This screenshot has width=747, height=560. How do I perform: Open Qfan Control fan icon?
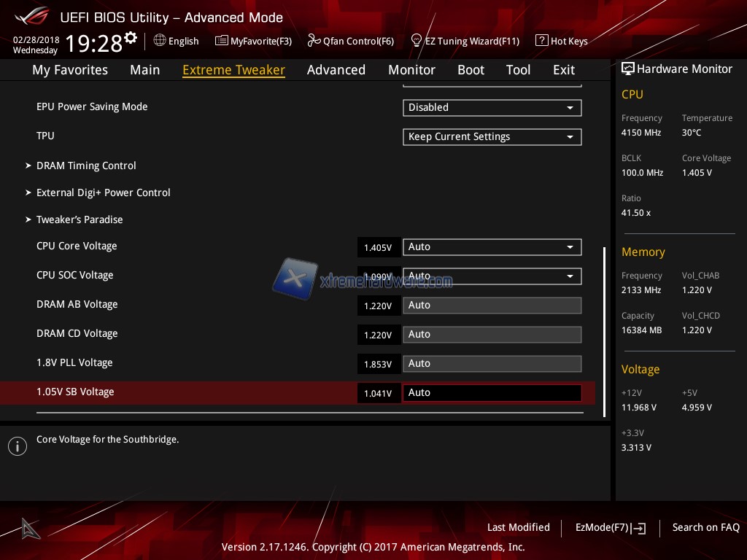click(314, 41)
